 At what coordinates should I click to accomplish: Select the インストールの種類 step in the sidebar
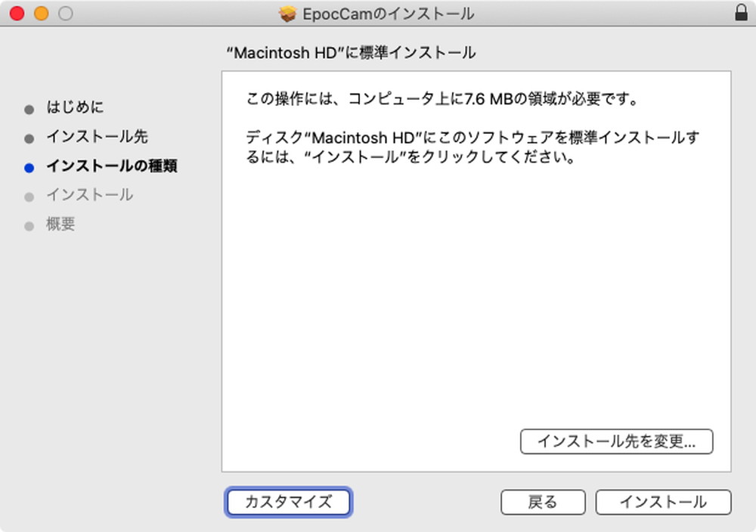[112, 165]
